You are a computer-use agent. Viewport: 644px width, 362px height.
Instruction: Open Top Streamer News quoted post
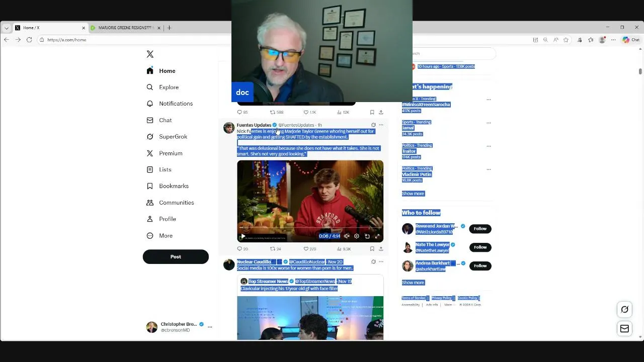[310, 307]
